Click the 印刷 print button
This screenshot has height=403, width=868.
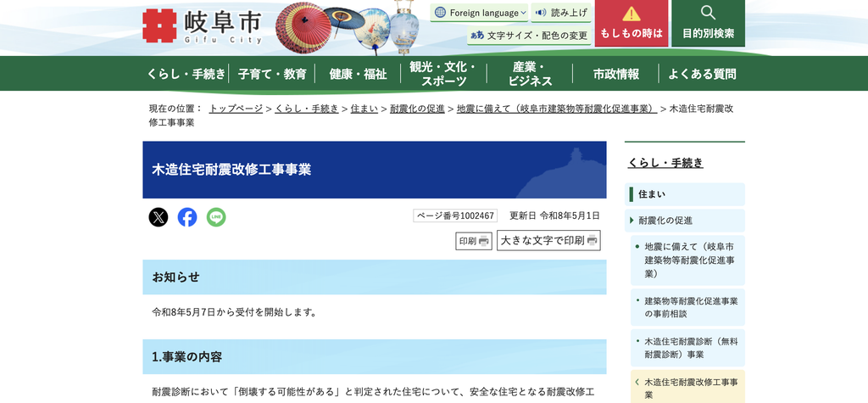474,241
